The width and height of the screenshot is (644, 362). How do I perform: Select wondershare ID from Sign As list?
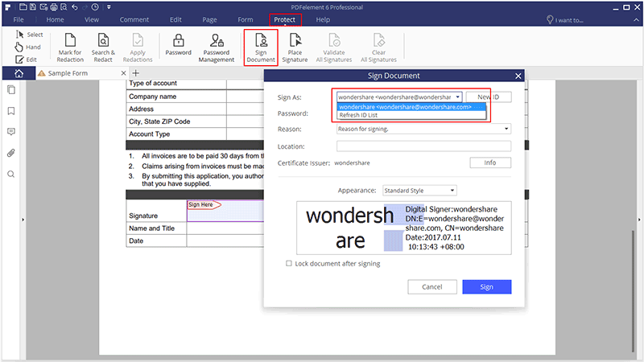coord(411,107)
